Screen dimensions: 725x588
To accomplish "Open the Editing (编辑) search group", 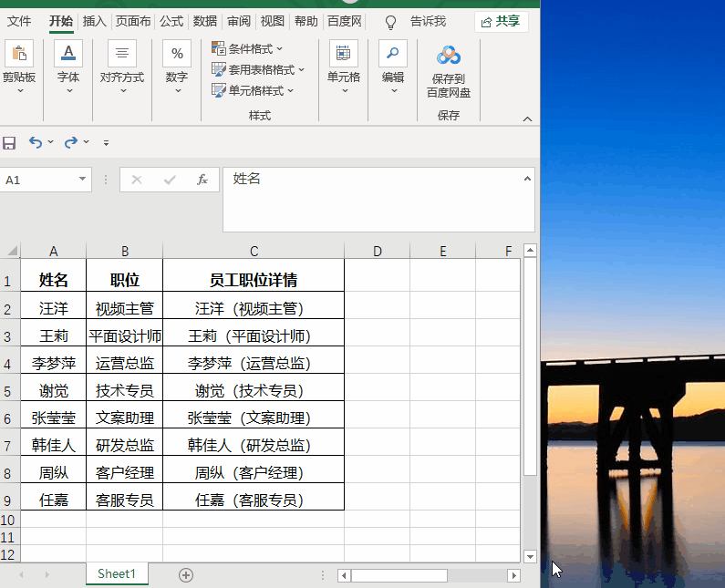I will pos(393,67).
